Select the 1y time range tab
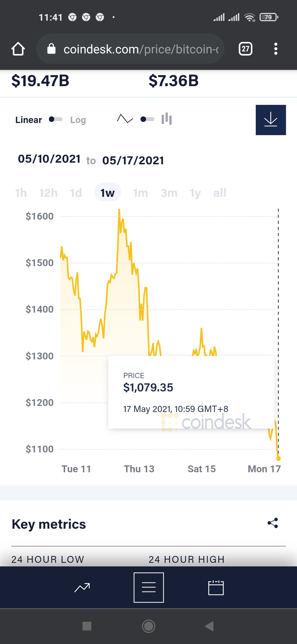Screen dimensions: 297x644 pos(195,193)
